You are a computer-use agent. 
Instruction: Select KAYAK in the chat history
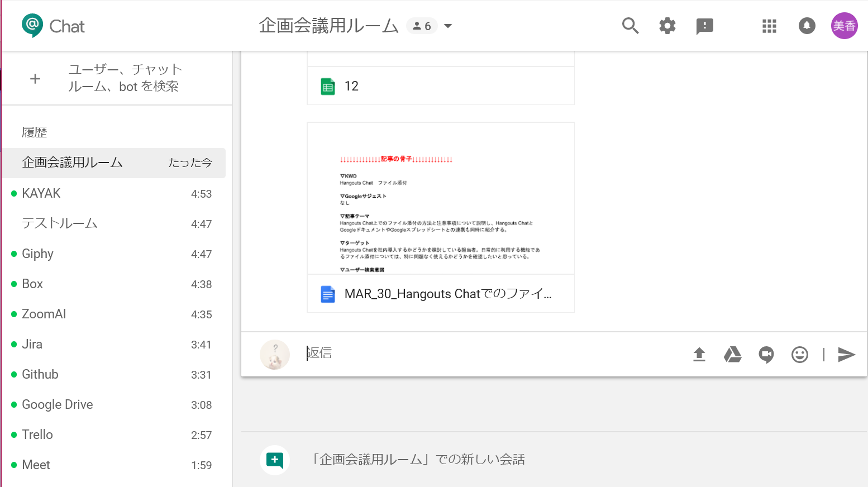coord(41,193)
